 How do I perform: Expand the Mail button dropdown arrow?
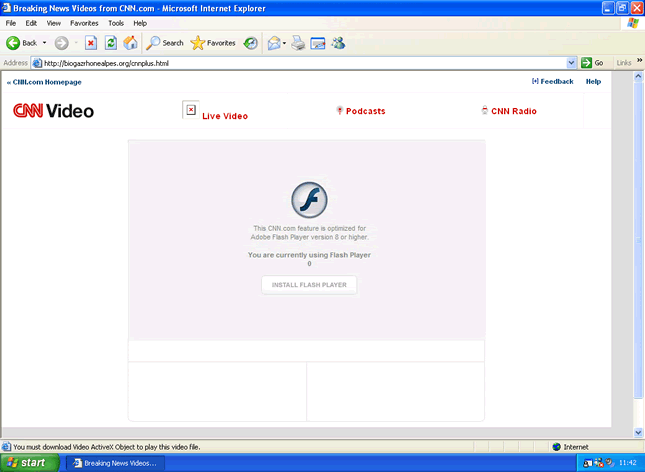click(285, 43)
